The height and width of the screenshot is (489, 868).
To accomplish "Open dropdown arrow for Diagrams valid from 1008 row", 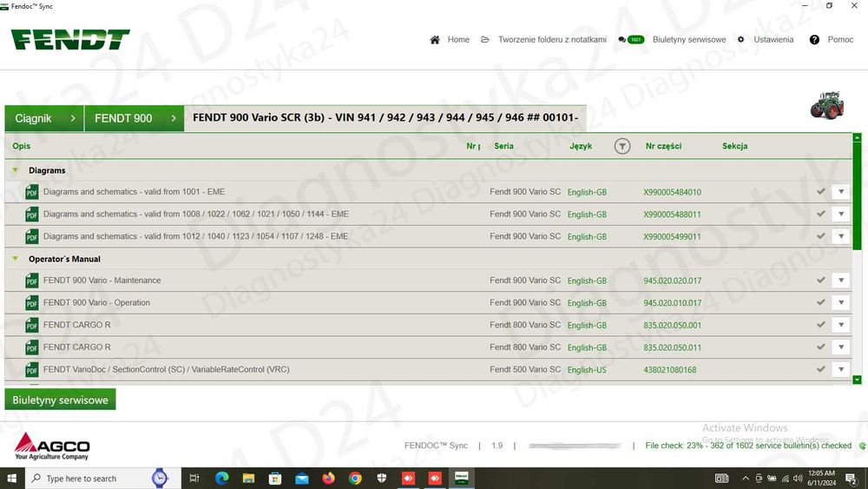I will click(841, 214).
